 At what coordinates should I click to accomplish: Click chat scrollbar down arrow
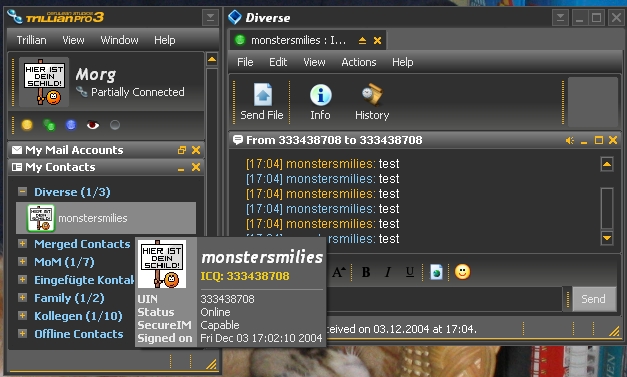(607, 238)
